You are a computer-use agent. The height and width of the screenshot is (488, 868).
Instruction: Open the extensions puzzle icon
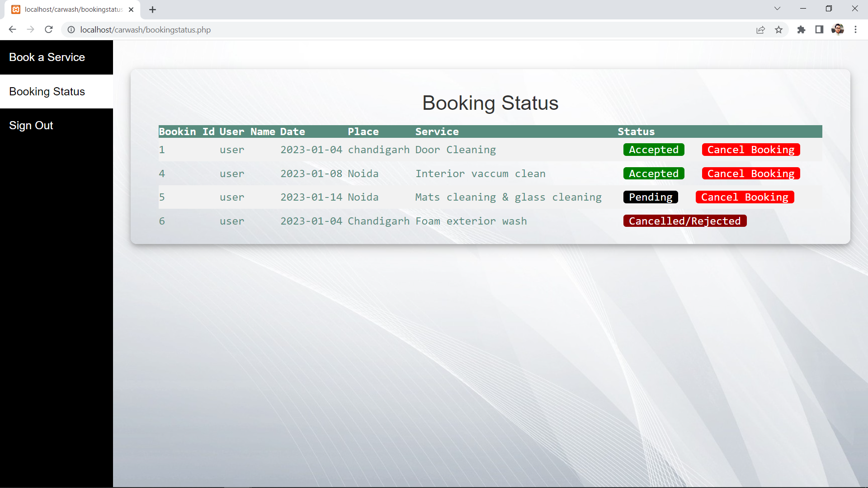[801, 30]
